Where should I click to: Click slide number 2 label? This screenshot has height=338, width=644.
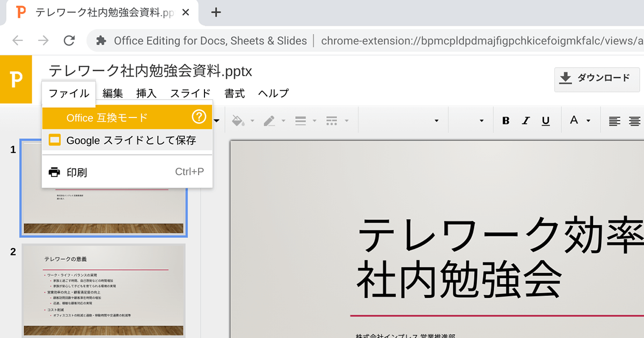(13, 252)
